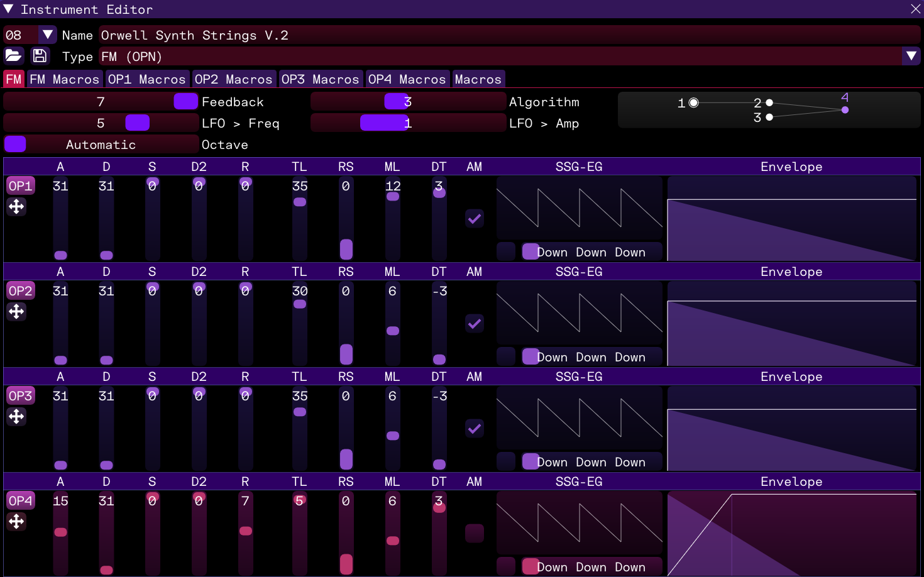Save instrument with floppy disk icon
The image size is (924, 577).
pos(40,56)
